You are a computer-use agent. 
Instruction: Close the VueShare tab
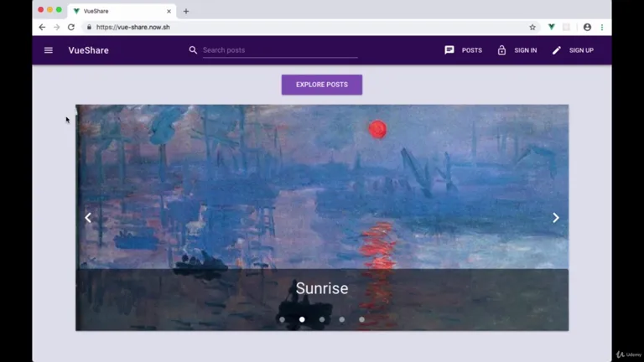click(x=169, y=12)
